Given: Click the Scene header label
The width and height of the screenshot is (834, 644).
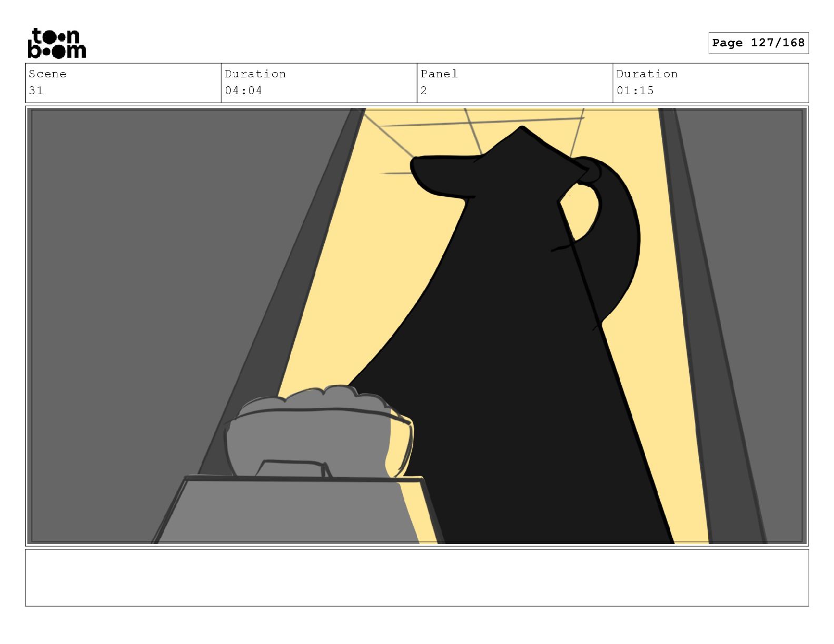Looking at the screenshot, I should [47, 74].
